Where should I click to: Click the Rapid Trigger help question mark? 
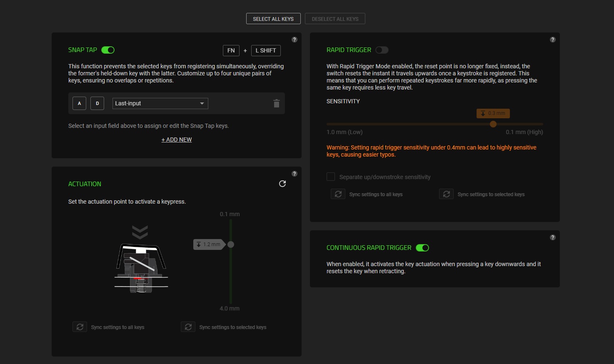(x=553, y=40)
